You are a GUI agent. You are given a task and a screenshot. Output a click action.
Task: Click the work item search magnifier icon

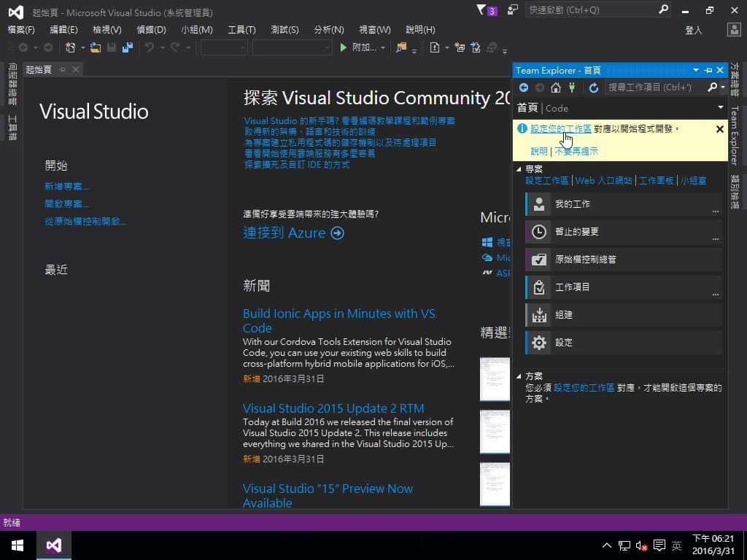click(712, 87)
